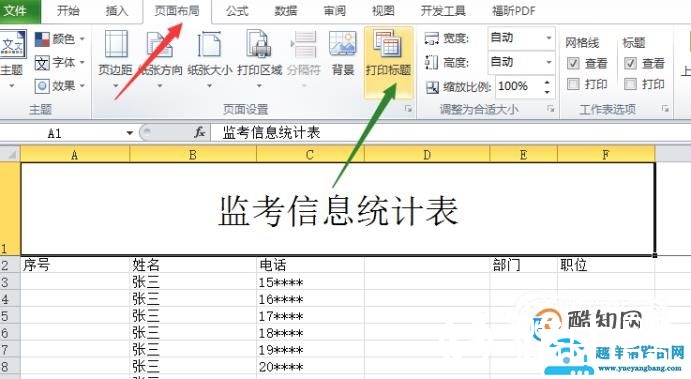This screenshot has height=379, width=691.
Task: Select column A header
Action: pyautogui.click(x=75, y=155)
